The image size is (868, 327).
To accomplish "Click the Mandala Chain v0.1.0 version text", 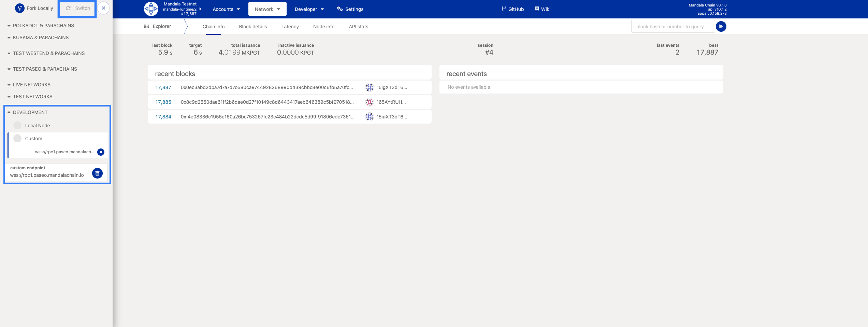I will coord(708,5).
